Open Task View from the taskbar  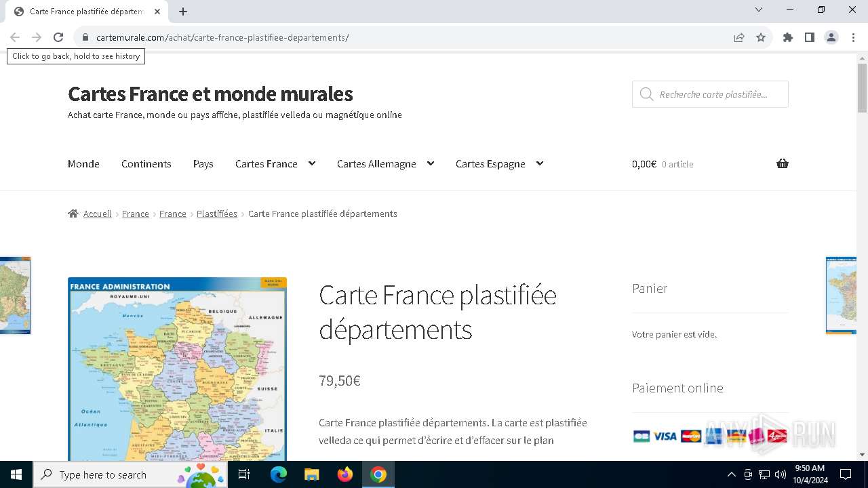pyautogui.click(x=244, y=474)
